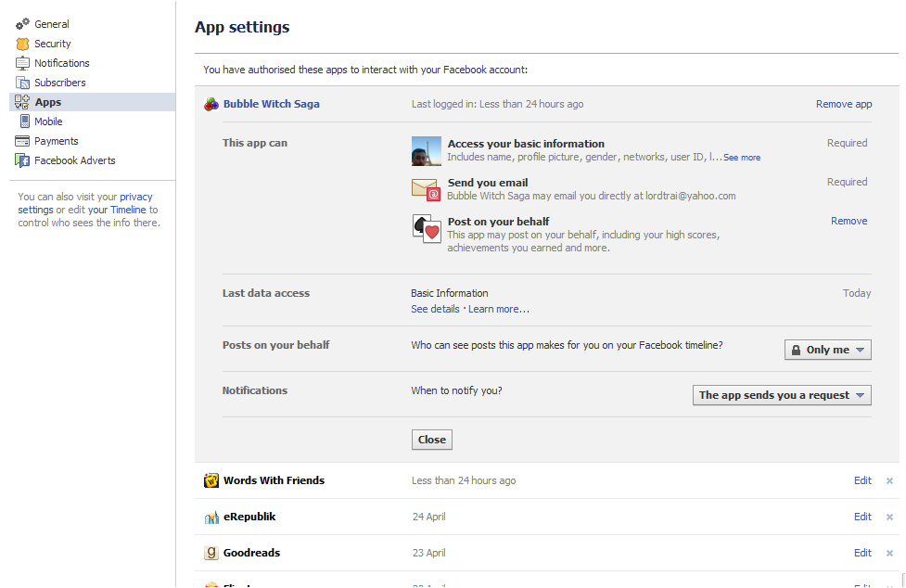Click the 'Basic Information' last data access text
Viewport: 906px width, 588px height.
450,293
